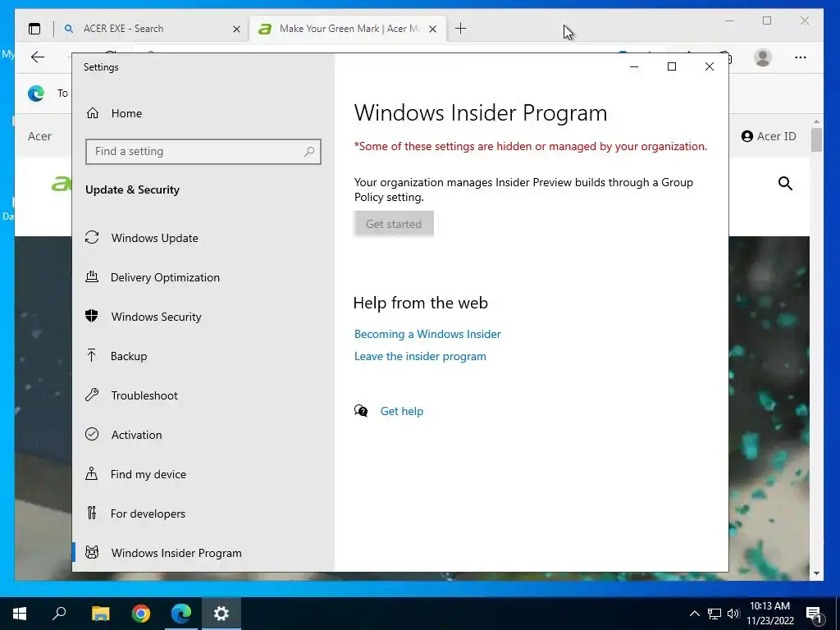Click the Get help link

(402, 411)
